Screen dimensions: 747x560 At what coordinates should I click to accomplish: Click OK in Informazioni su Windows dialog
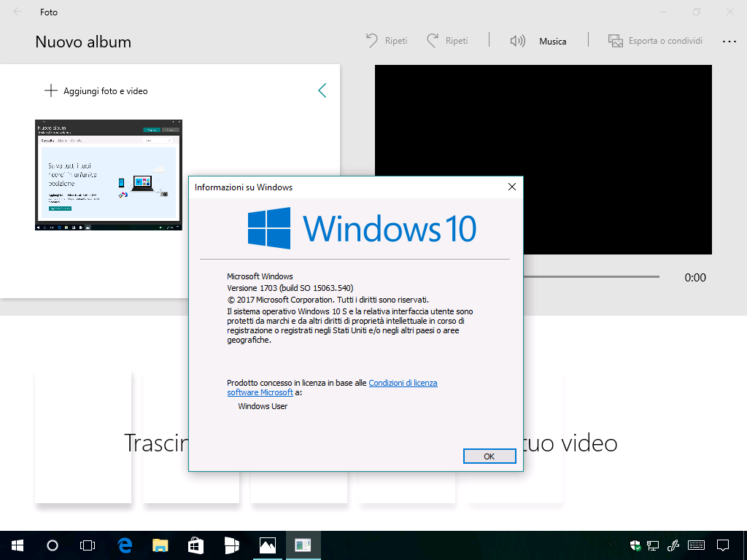(x=489, y=456)
